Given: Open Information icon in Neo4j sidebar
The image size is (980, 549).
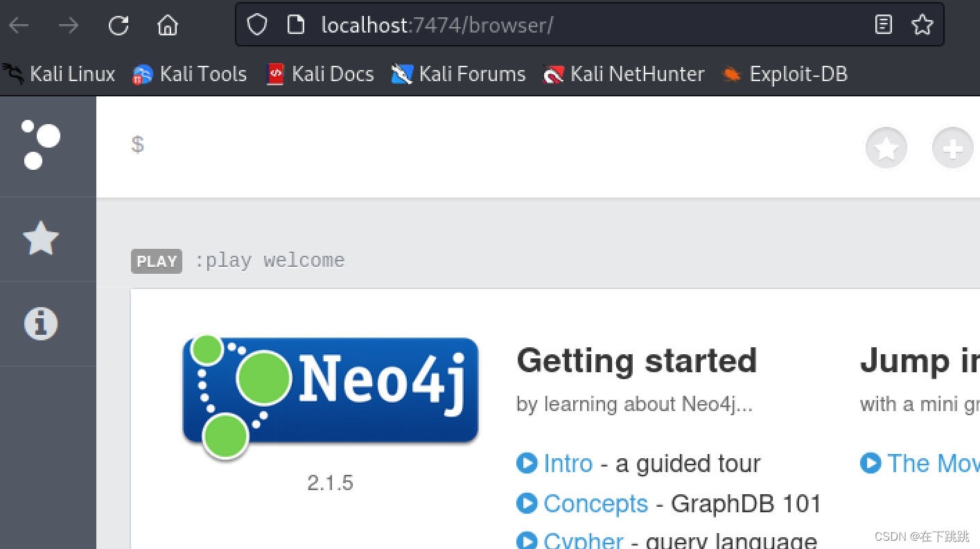Looking at the screenshot, I should [x=41, y=323].
